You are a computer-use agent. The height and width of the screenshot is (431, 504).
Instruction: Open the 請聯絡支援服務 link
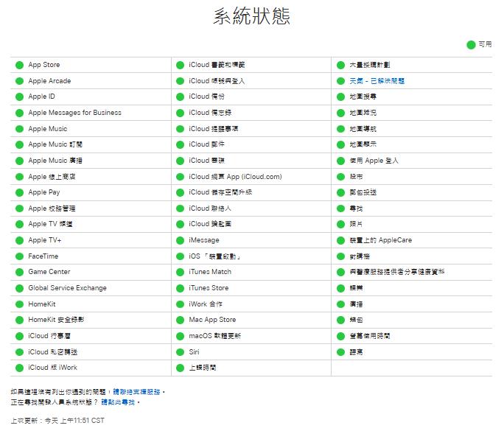(136, 392)
